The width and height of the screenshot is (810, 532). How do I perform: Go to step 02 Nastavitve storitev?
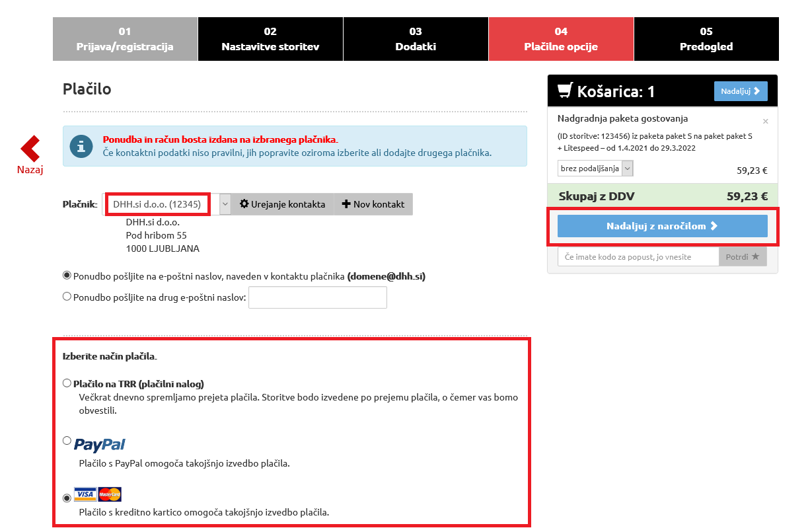pyautogui.click(x=270, y=39)
